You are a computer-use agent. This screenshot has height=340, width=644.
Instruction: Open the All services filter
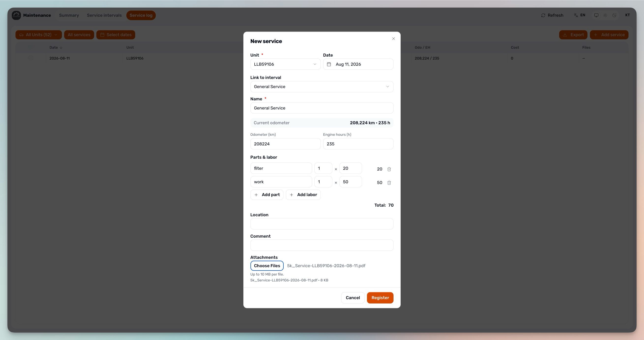point(79,35)
